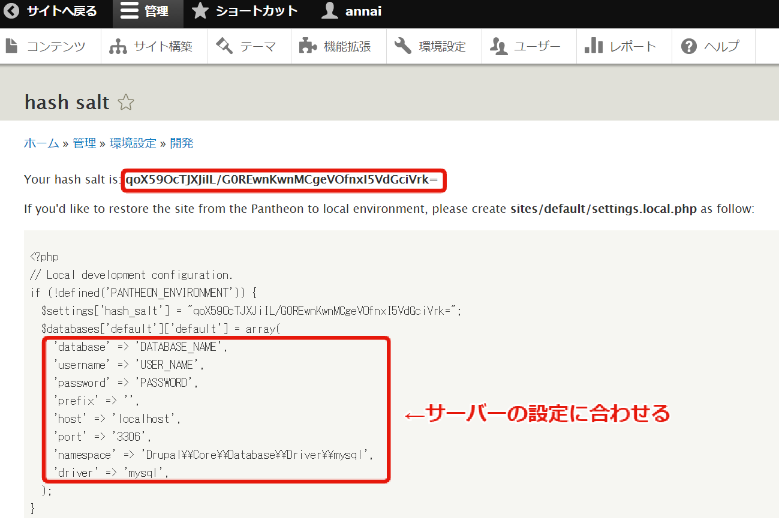The height and width of the screenshot is (532, 779).
Task: Go to 環境設定 in the breadcrumb
Action: pyautogui.click(x=133, y=143)
